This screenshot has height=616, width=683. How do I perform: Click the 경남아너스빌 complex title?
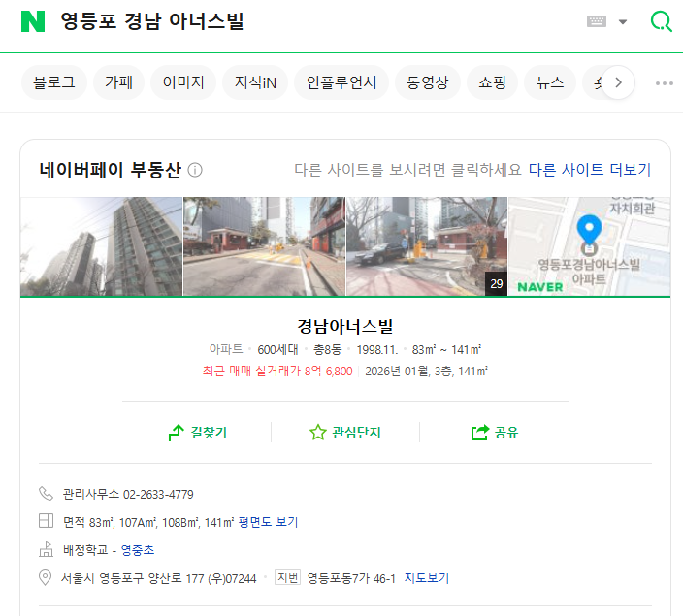click(345, 326)
